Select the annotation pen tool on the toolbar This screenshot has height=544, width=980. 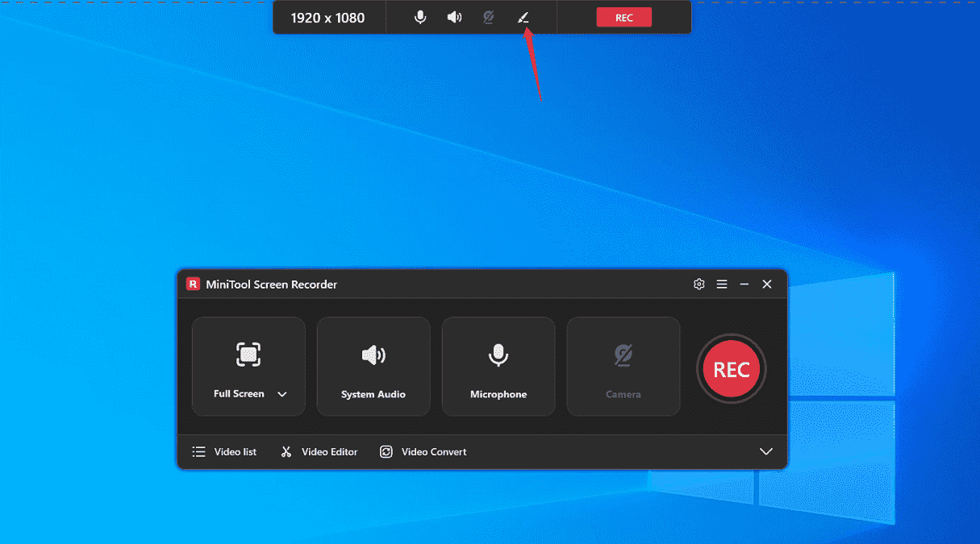tap(523, 16)
